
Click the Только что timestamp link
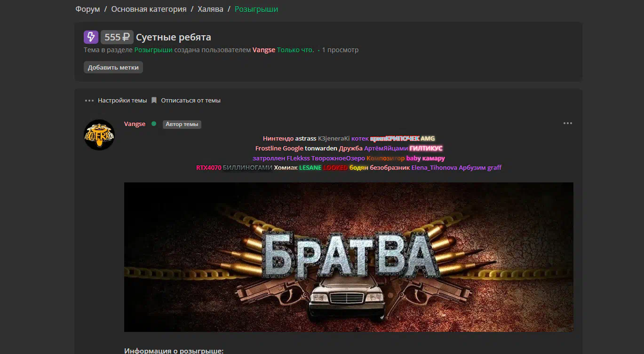tap(295, 50)
